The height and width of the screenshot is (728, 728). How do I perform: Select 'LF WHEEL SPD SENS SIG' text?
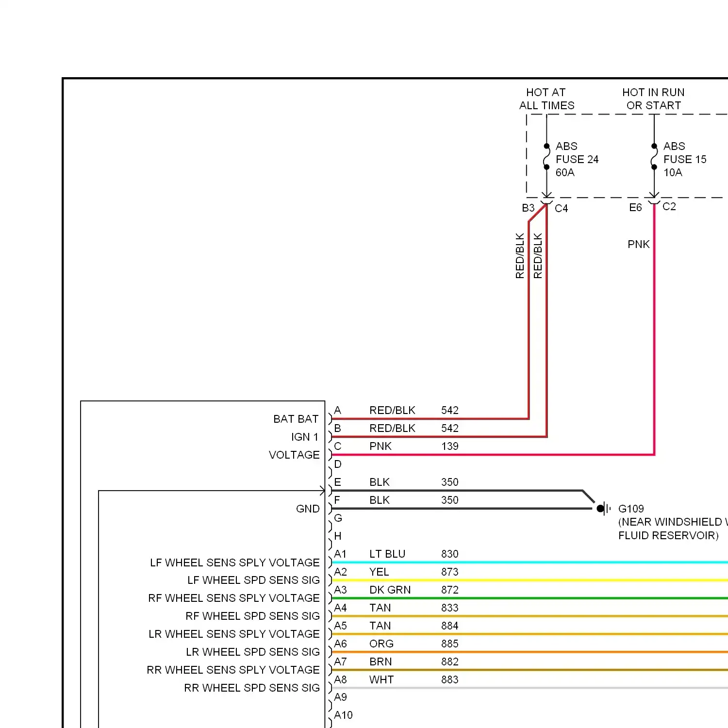pyautogui.click(x=253, y=580)
